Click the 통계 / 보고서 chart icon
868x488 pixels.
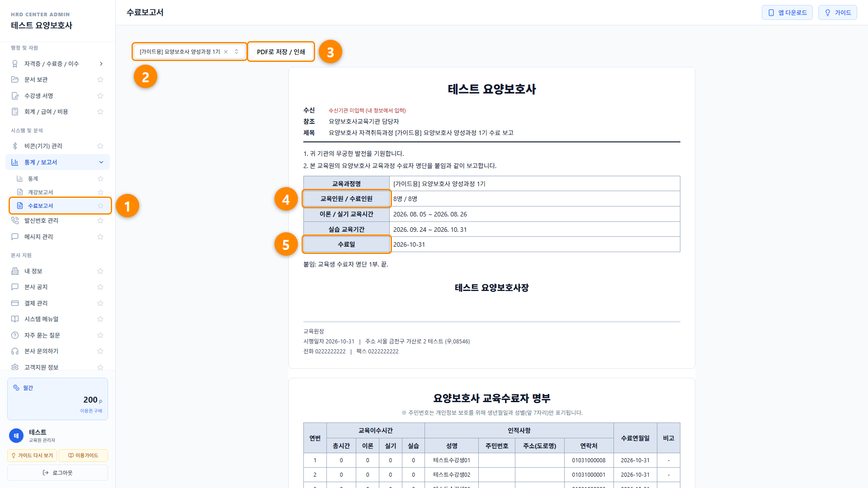coord(15,162)
